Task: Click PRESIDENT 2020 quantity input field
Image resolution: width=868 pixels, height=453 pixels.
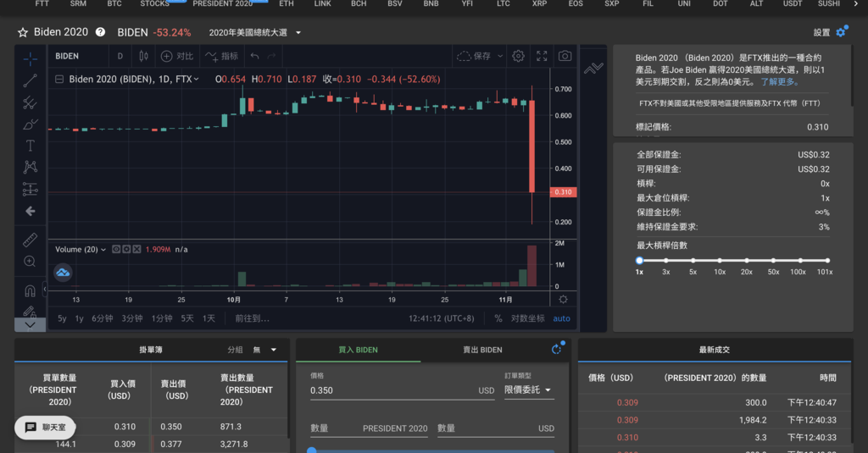Action: point(370,428)
